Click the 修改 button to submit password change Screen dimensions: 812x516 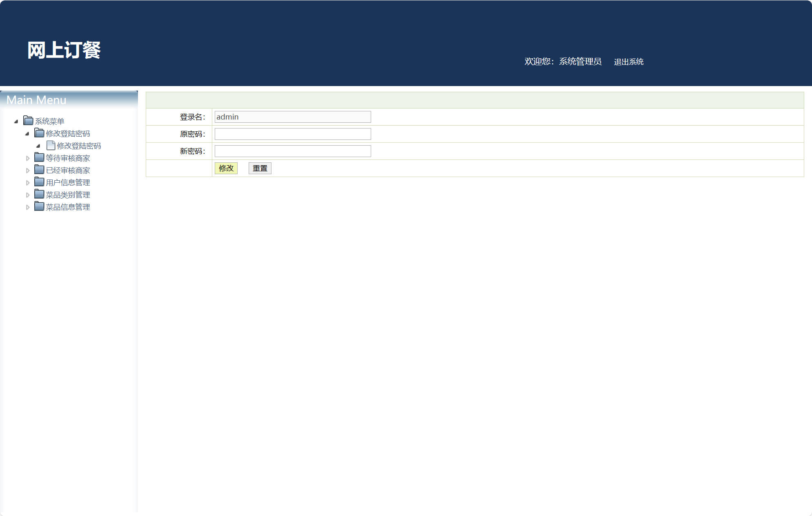pos(226,168)
